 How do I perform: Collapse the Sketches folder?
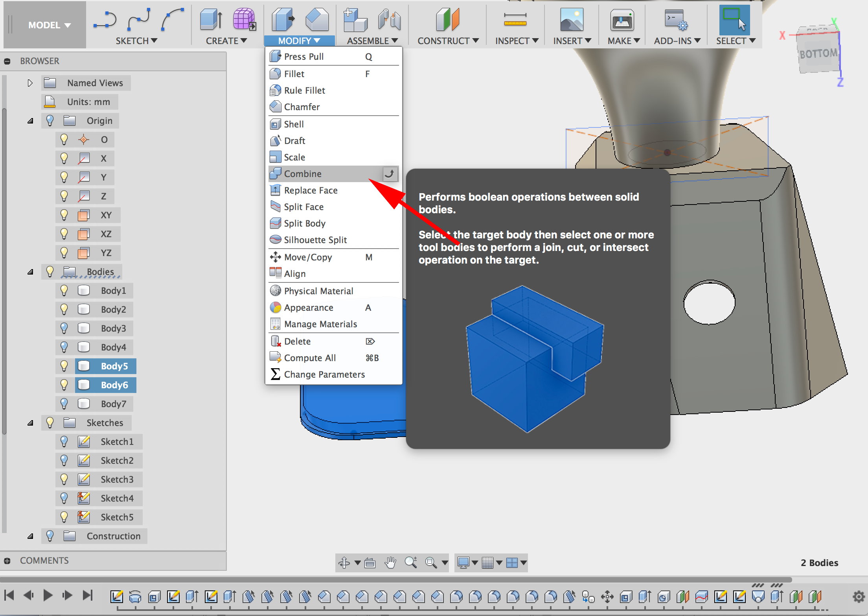tap(30, 423)
